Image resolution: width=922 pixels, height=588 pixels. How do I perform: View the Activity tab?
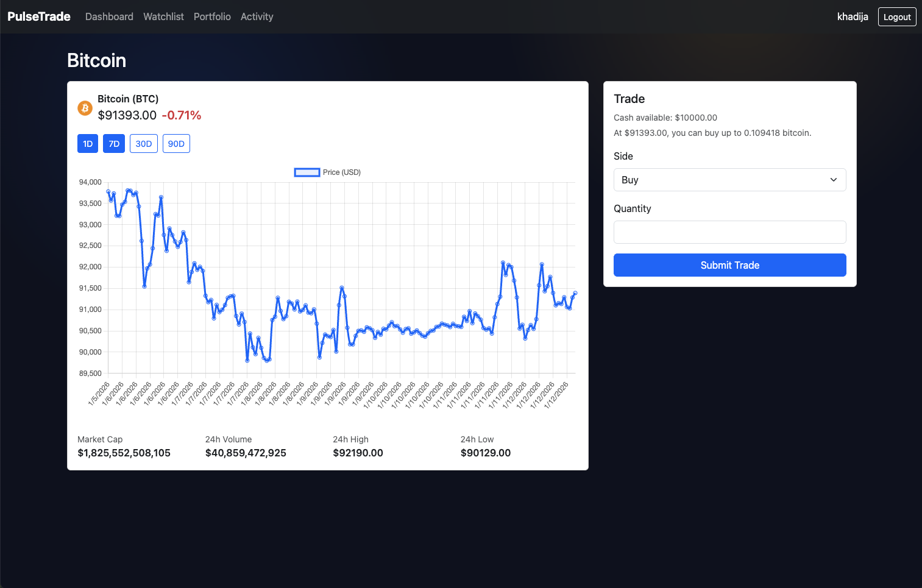point(257,16)
